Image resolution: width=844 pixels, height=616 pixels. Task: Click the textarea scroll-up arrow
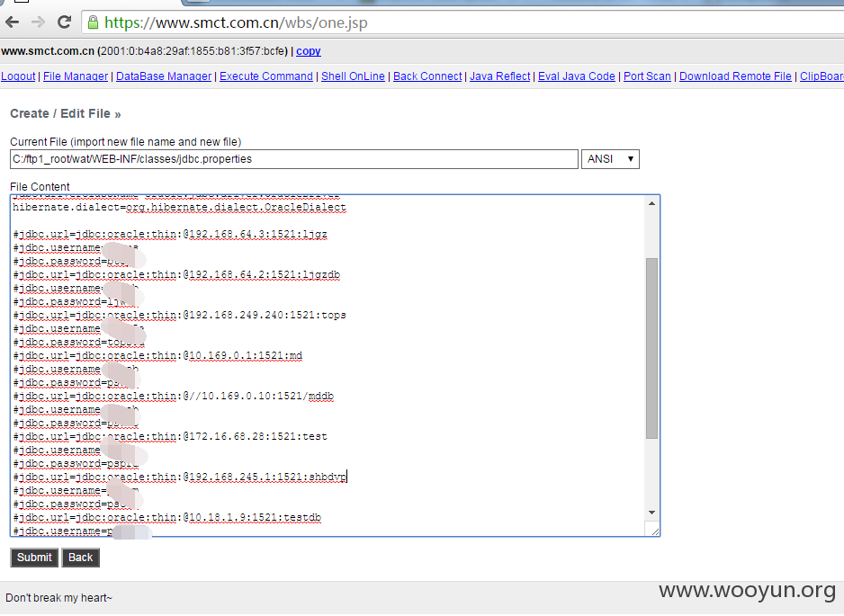tap(651, 203)
